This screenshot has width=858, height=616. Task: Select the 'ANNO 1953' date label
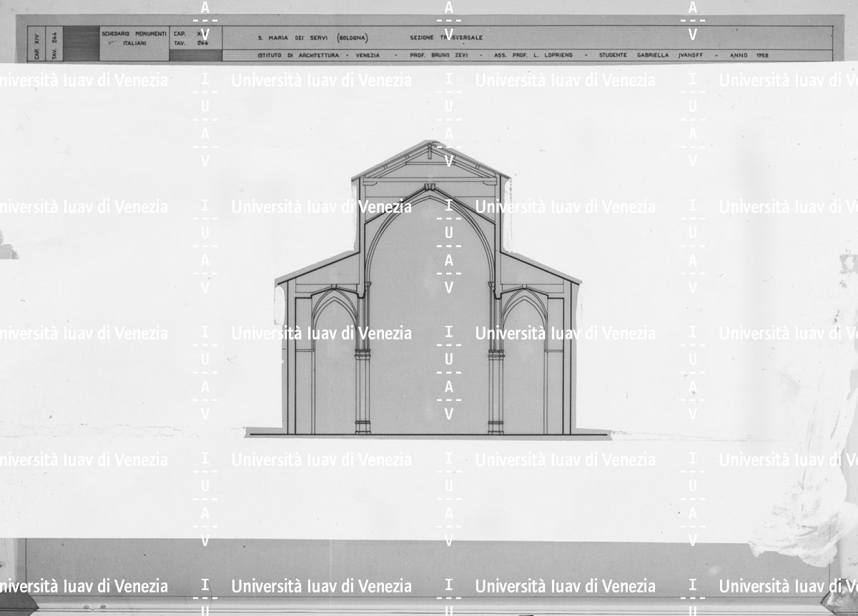click(x=749, y=55)
